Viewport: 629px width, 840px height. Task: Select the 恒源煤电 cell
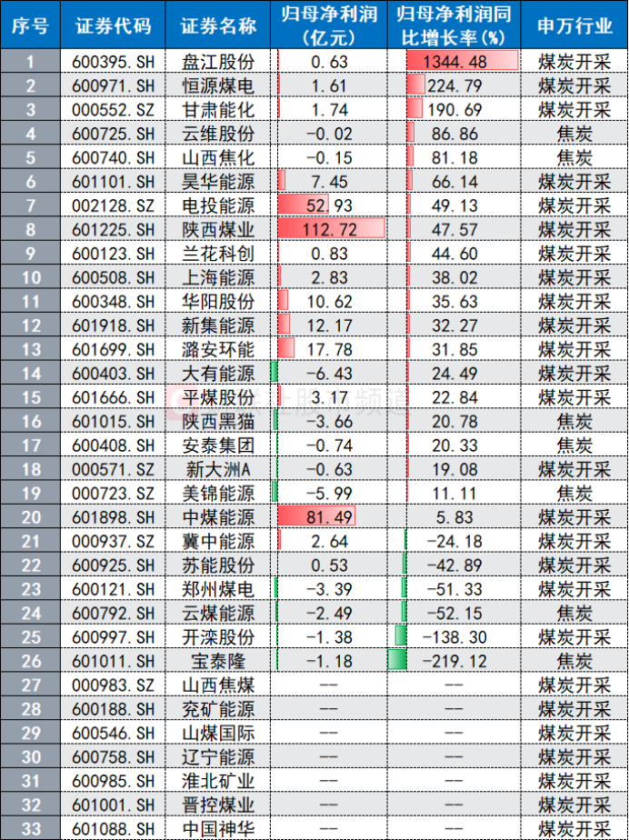217,85
